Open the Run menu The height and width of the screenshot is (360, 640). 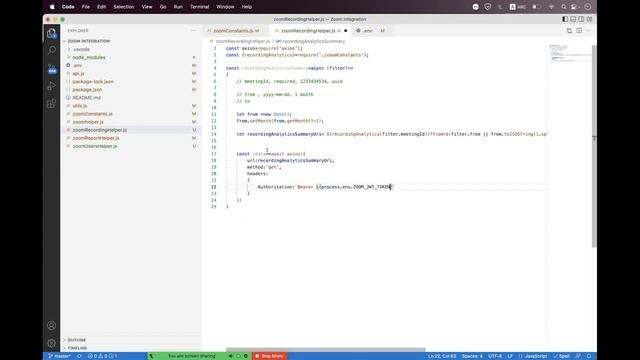click(x=178, y=7)
